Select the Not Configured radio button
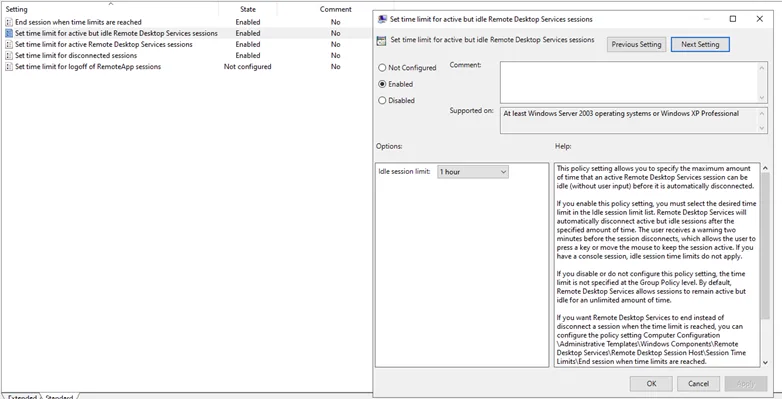 [383, 68]
